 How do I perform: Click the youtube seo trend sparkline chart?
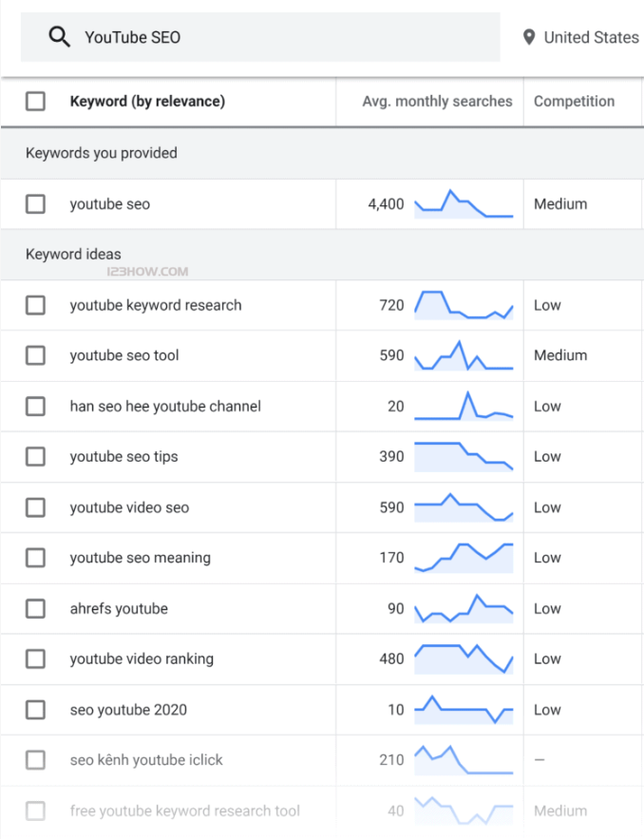pos(464,204)
